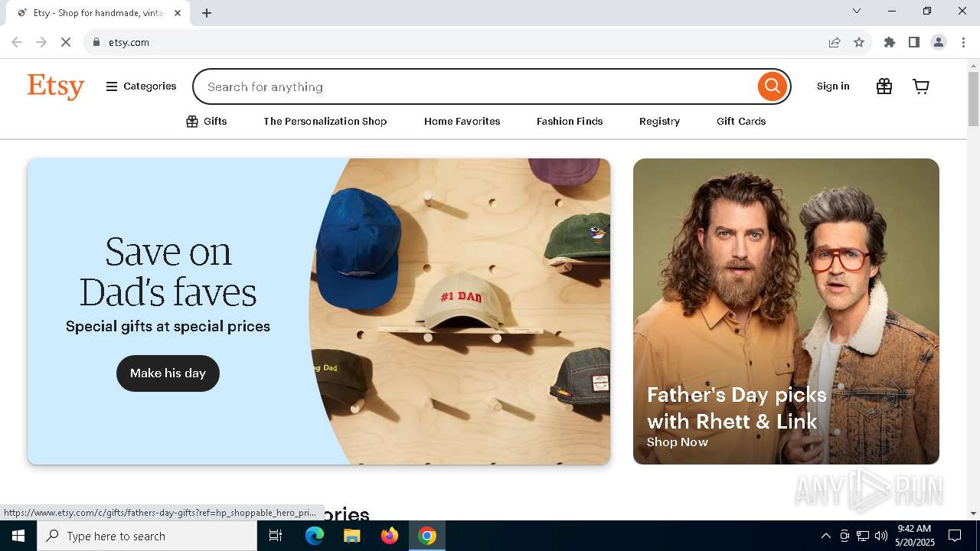Open the Windows Start menu
980x551 pixels.
point(18,536)
